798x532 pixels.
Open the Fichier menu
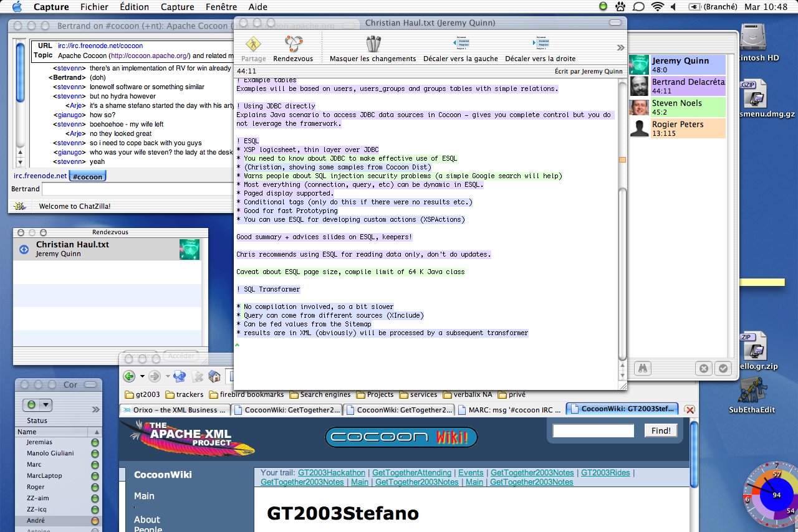click(x=94, y=7)
